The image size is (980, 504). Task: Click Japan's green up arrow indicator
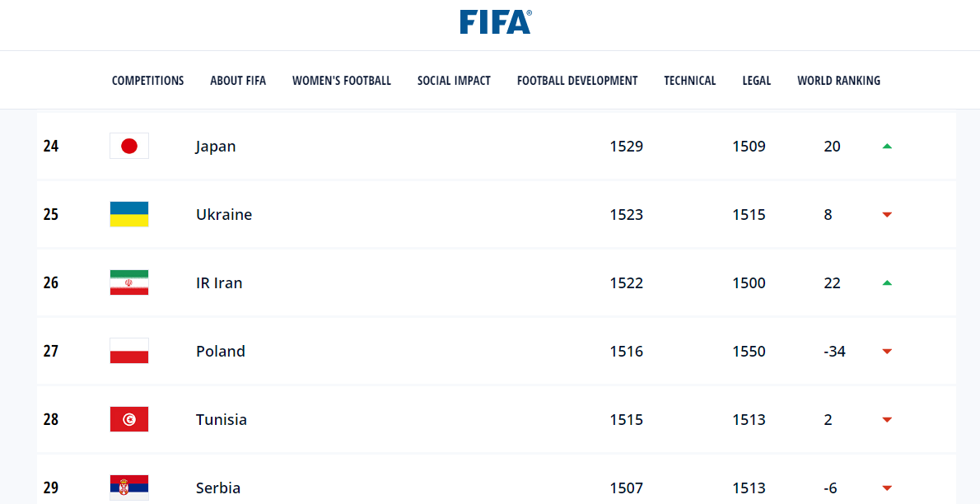887,147
